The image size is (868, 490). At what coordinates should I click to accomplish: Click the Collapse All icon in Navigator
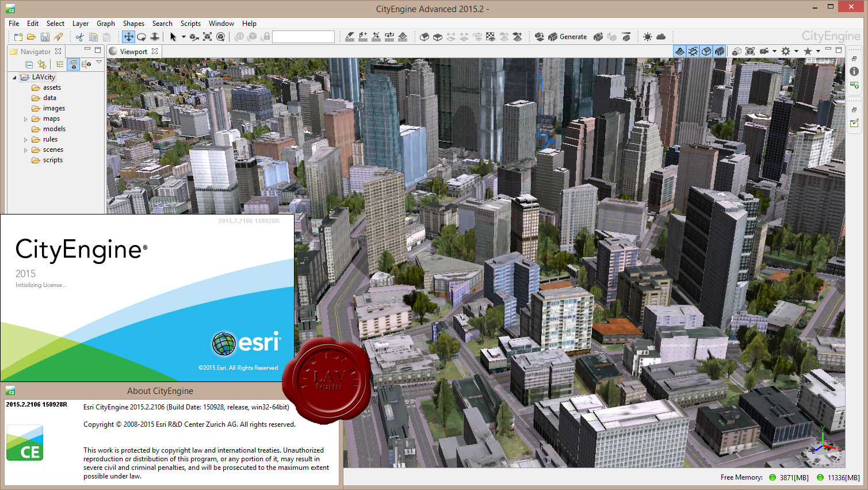29,64
